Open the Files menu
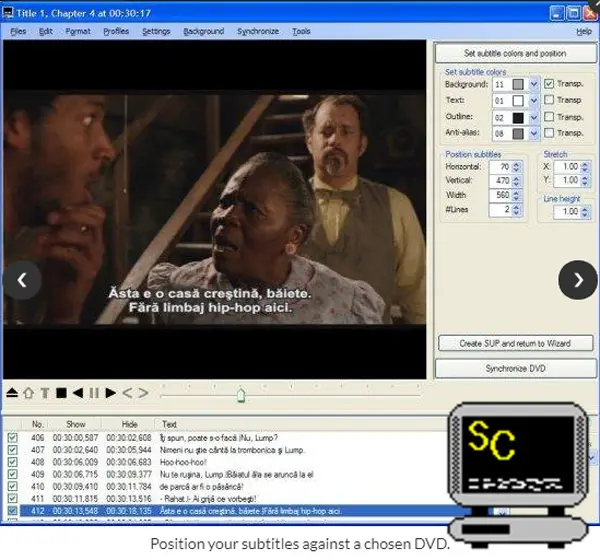Screen dimensions: 600x560 point(18,31)
